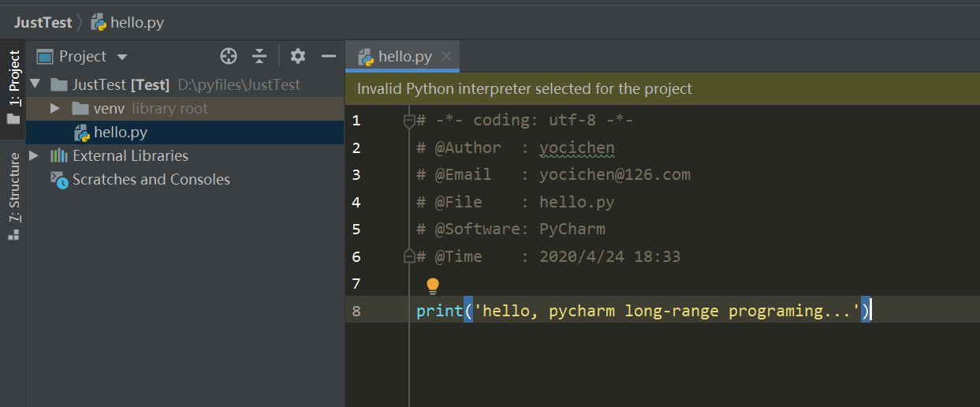Select the External Libraries row
The image size is (980, 407).
point(185,155)
